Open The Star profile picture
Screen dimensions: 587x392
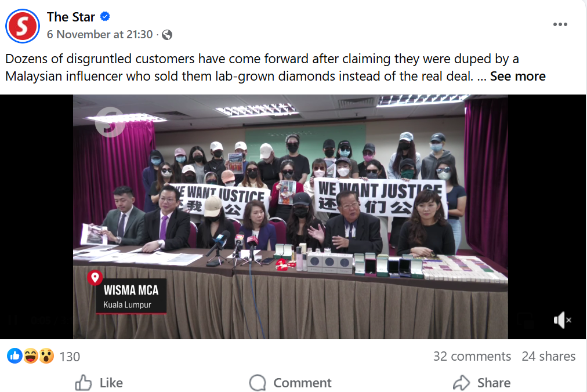pyautogui.click(x=23, y=26)
